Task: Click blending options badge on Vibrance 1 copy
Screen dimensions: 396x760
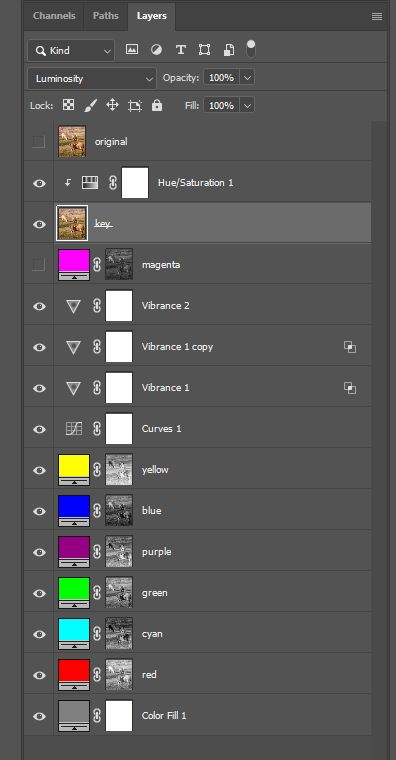Action: click(x=350, y=347)
